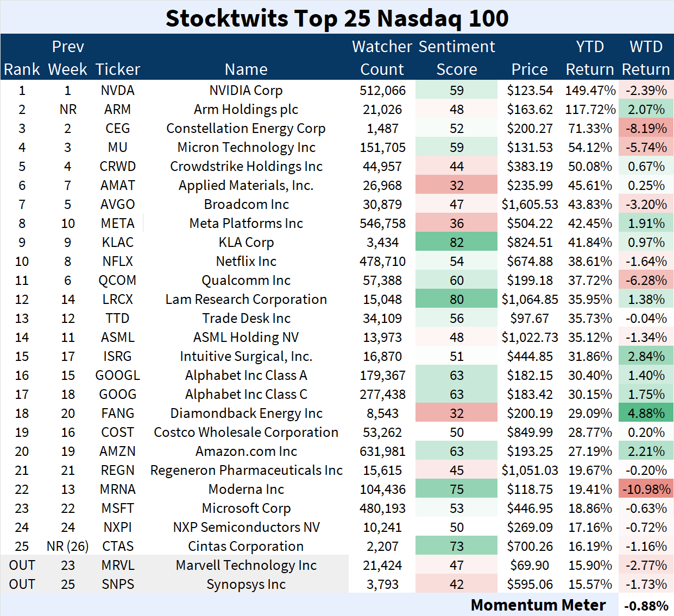The width and height of the screenshot is (674, 616).
Task: Click NVIDIA's 149.47% YTD return
Action: (590, 91)
